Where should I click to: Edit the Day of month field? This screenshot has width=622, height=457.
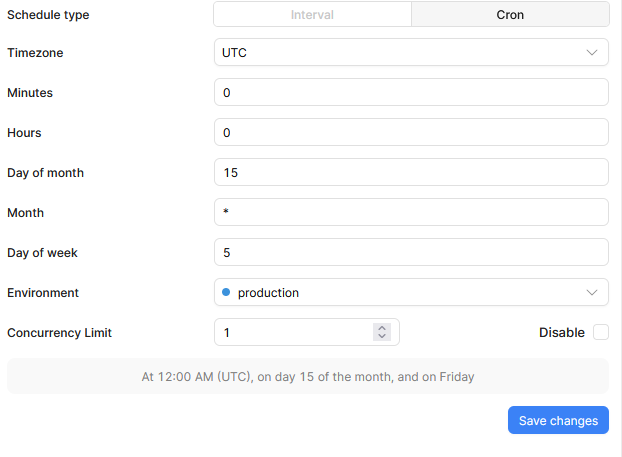point(411,173)
